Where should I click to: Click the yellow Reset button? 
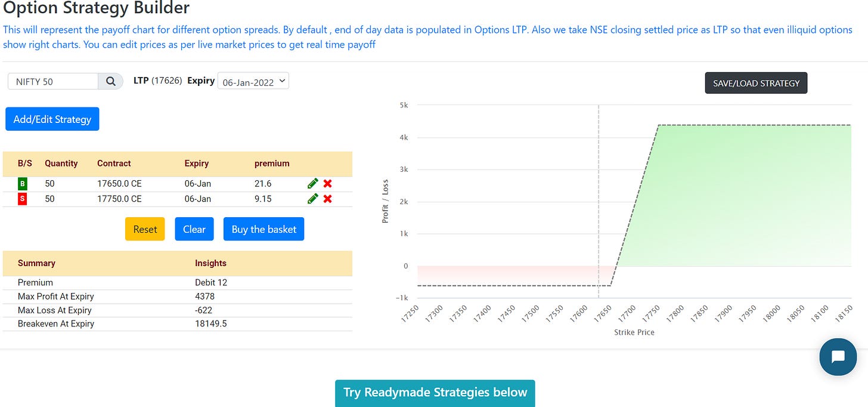click(145, 229)
